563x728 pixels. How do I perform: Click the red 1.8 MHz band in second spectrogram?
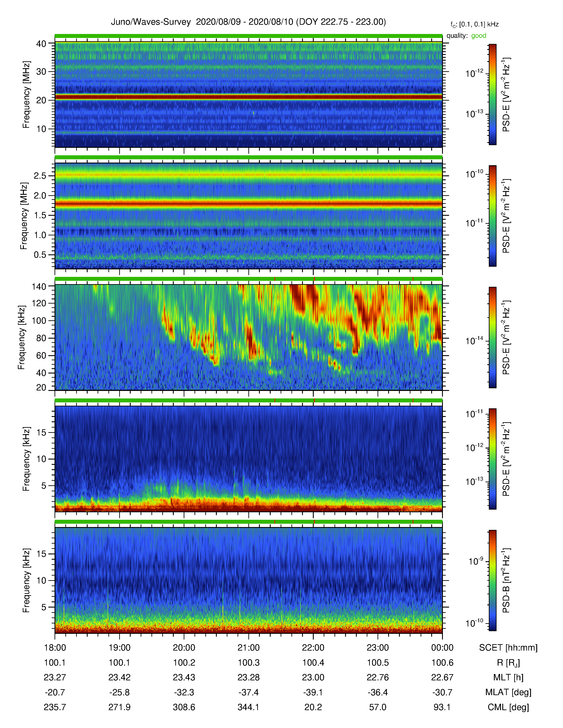tap(248, 203)
